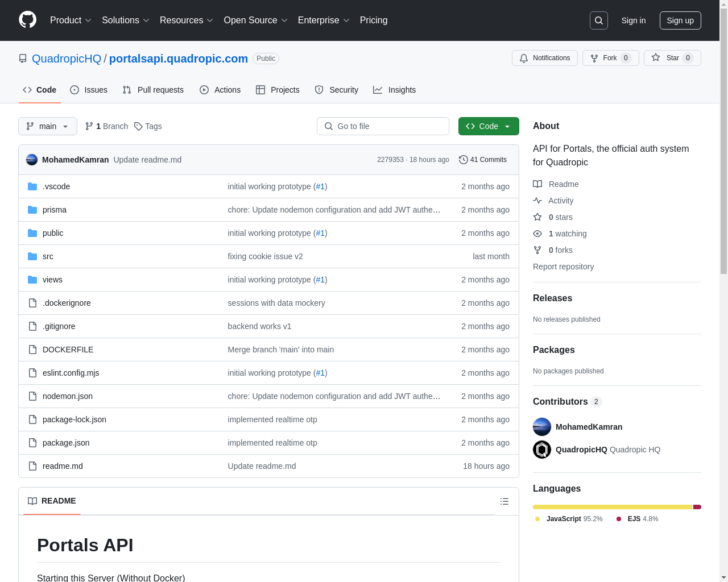The width and height of the screenshot is (728, 582).
Task: Open the package-lock.json file
Action: tap(75, 419)
